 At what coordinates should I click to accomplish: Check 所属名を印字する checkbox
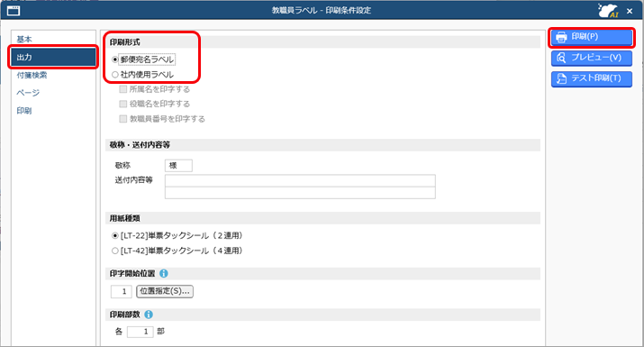122,89
